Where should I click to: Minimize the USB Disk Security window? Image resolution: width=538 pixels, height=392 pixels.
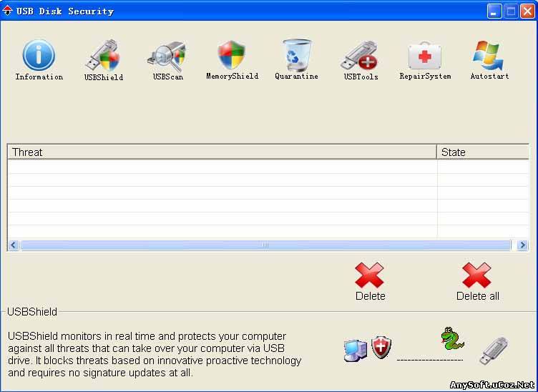(x=494, y=11)
